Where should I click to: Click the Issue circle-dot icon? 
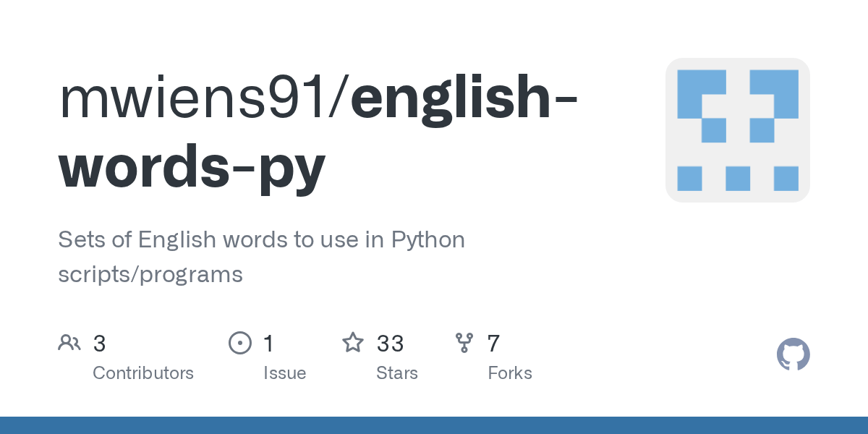point(240,343)
